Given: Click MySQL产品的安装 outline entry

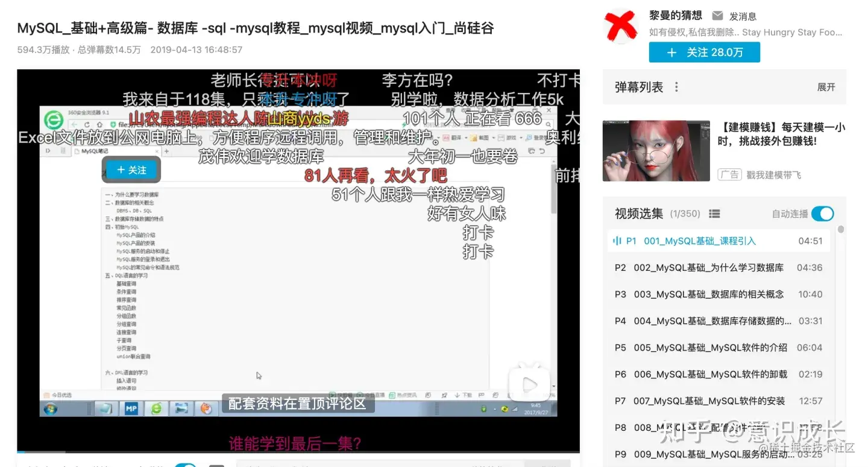Looking at the screenshot, I should (136, 243).
